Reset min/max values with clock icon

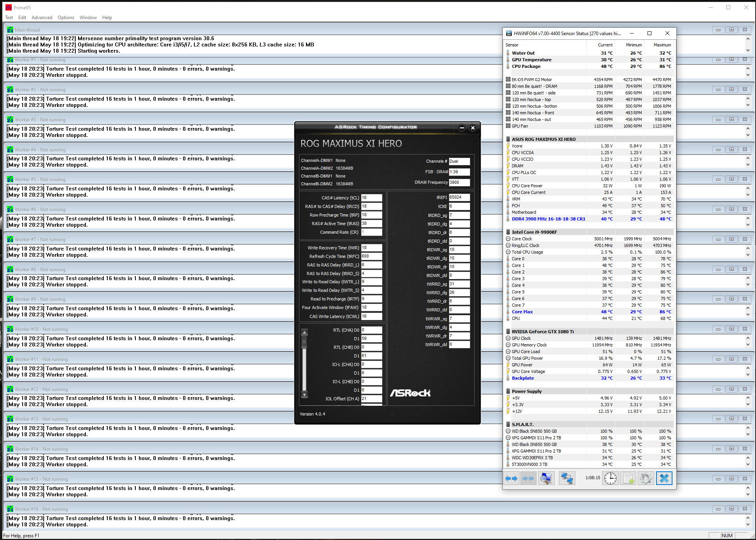click(610, 478)
